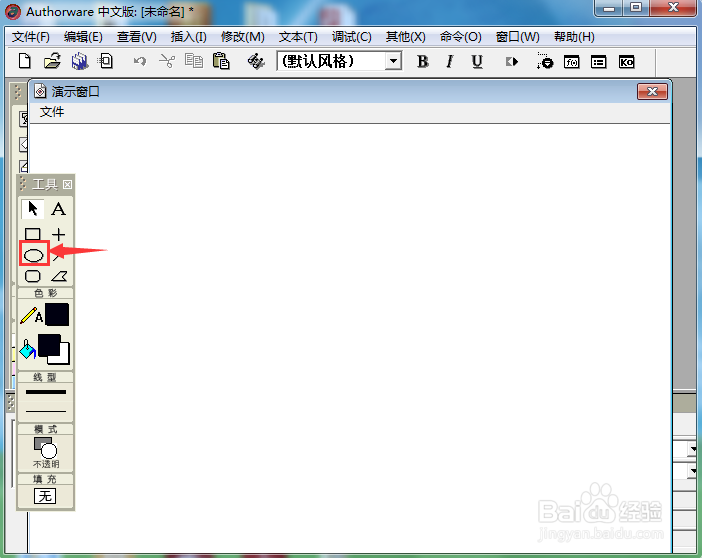Click the 色彩 section header
The height and width of the screenshot is (558, 702).
pos(45,293)
